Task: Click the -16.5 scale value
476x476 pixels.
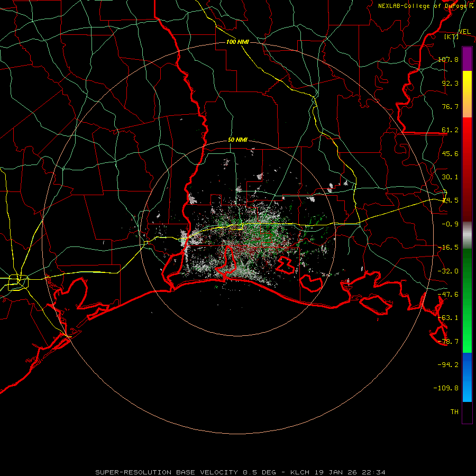Action: (x=448, y=248)
